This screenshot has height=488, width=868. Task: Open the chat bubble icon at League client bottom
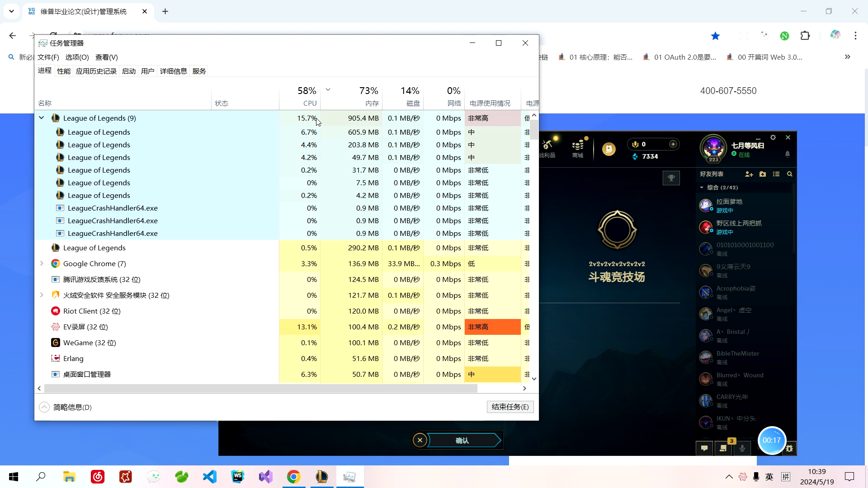pos(704,448)
